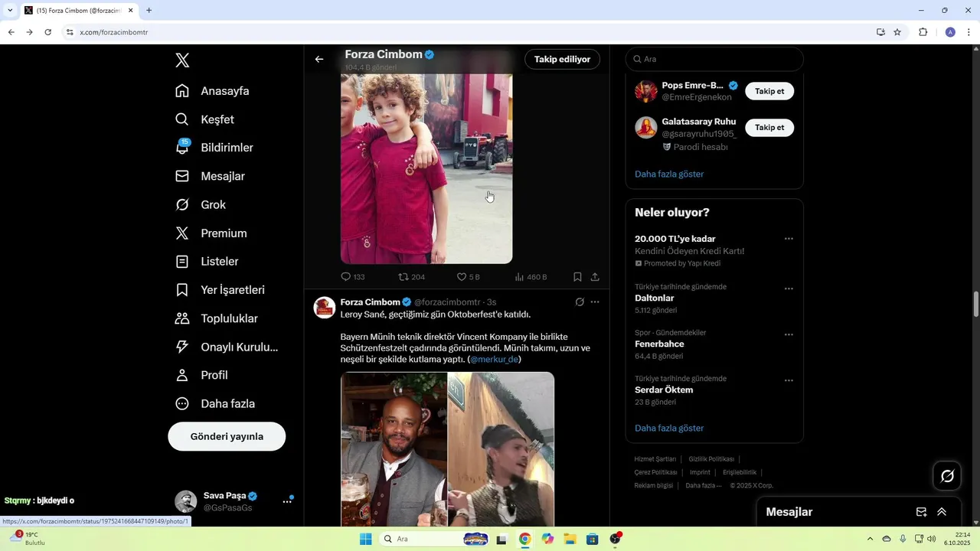The height and width of the screenshot is (551, 980).
Task: Bookmark the kids photo post
Action: coord(577,277)
